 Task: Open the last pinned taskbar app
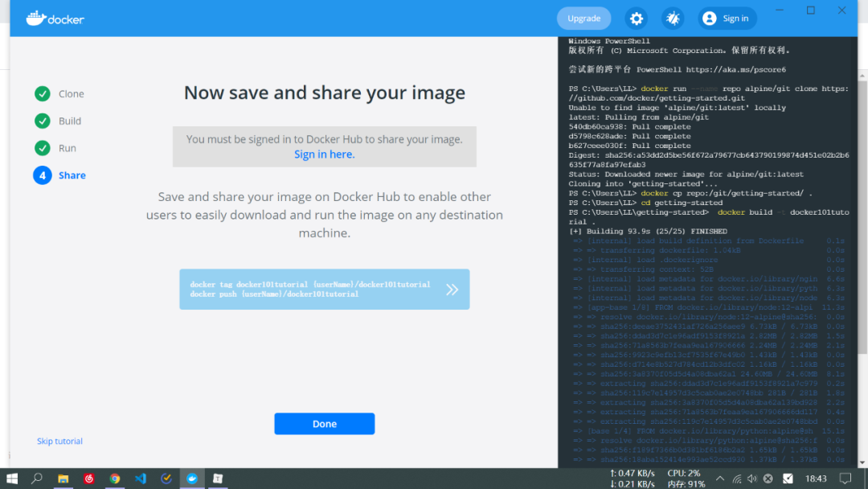(218, 479)
